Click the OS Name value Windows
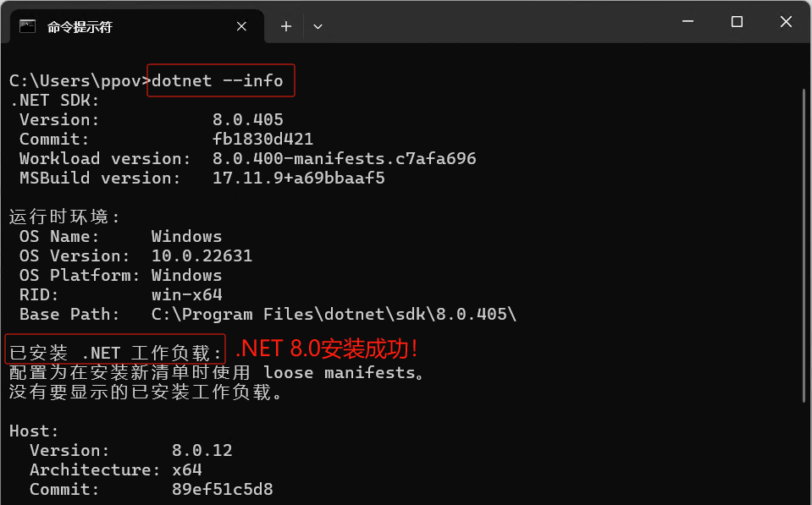 pyautogui.click(x=186, y=237)
